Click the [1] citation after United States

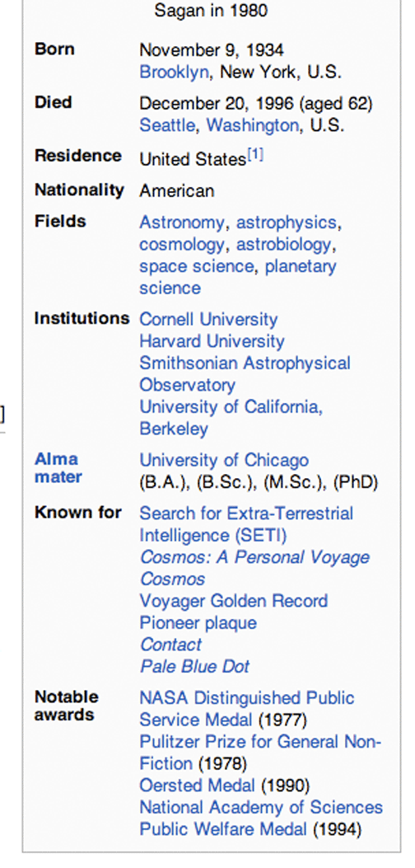click(x=255, y=156)
